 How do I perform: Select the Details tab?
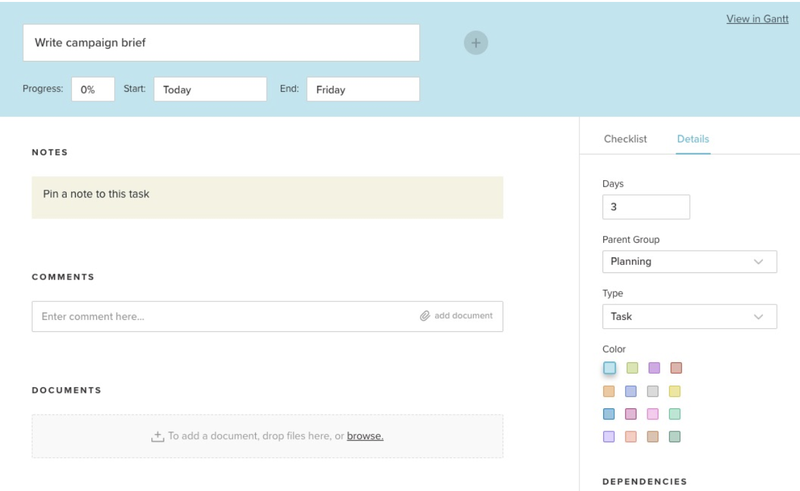pyautogui.click(x=693, y=139)
